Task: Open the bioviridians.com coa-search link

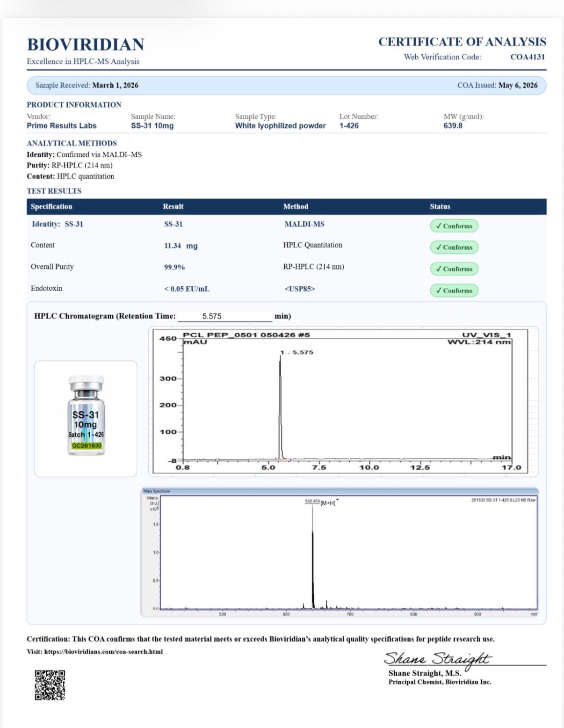Action: point(103,652)
